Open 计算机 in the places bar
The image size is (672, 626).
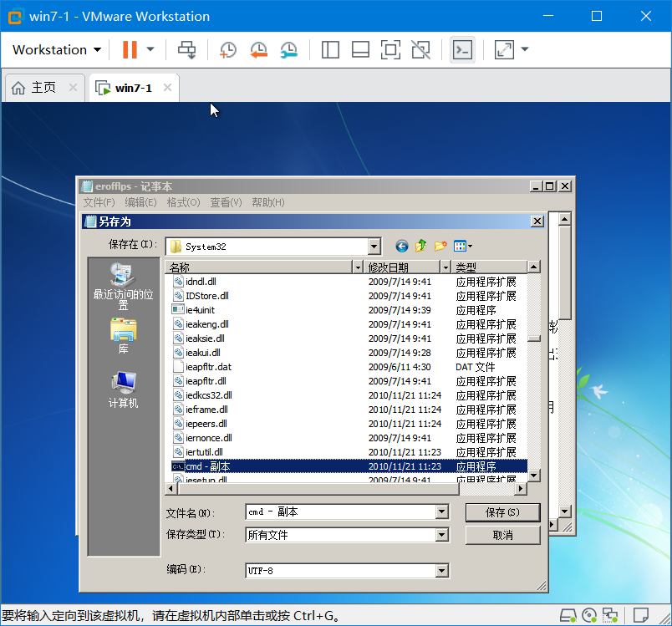coord(123,390)
